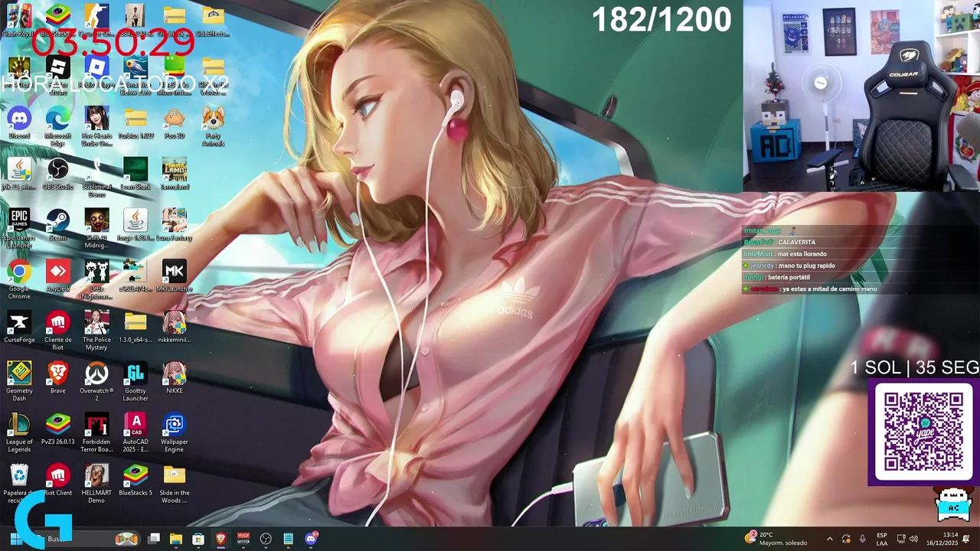The width and height of the screenshot is (980, 551).
Task: Open the Goottsy Launcher shortcut
Action: click(136, 382)
